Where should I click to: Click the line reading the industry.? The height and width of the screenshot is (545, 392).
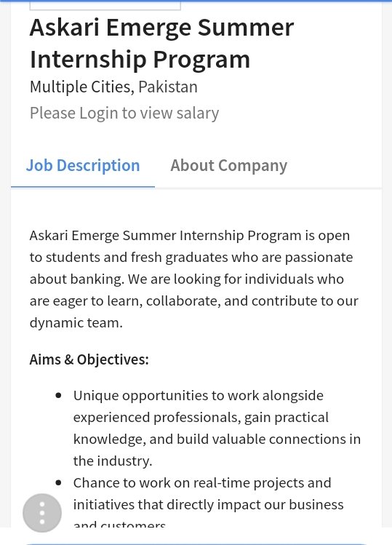click(x=113, y=461)
